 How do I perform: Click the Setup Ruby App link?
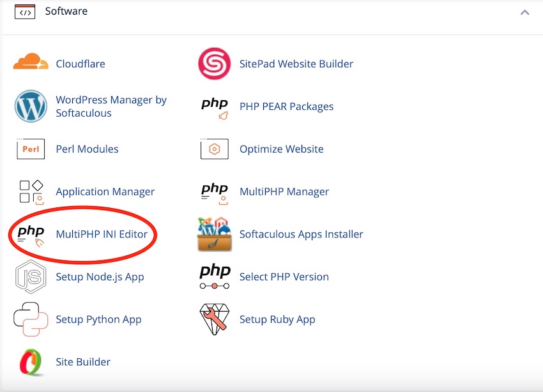277,319
